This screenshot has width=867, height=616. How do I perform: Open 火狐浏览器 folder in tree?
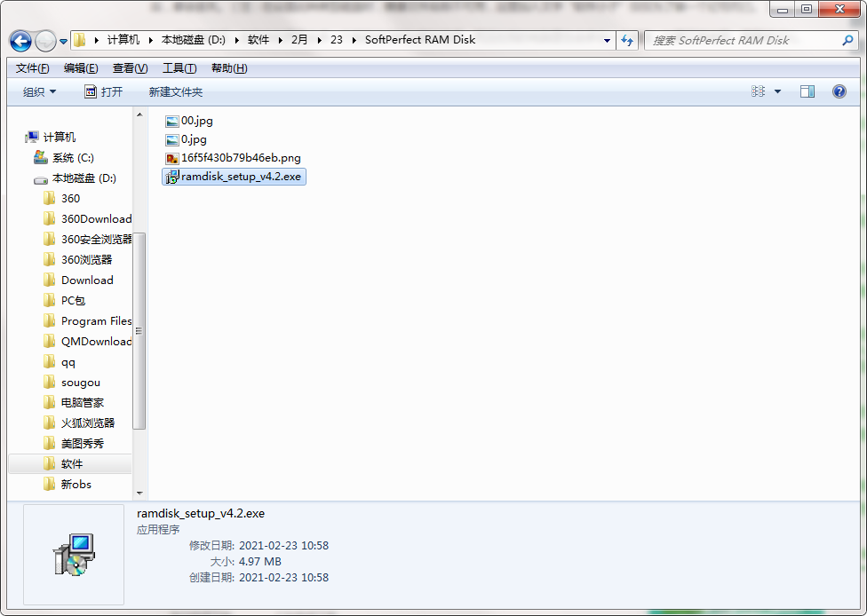coord(79,423)
